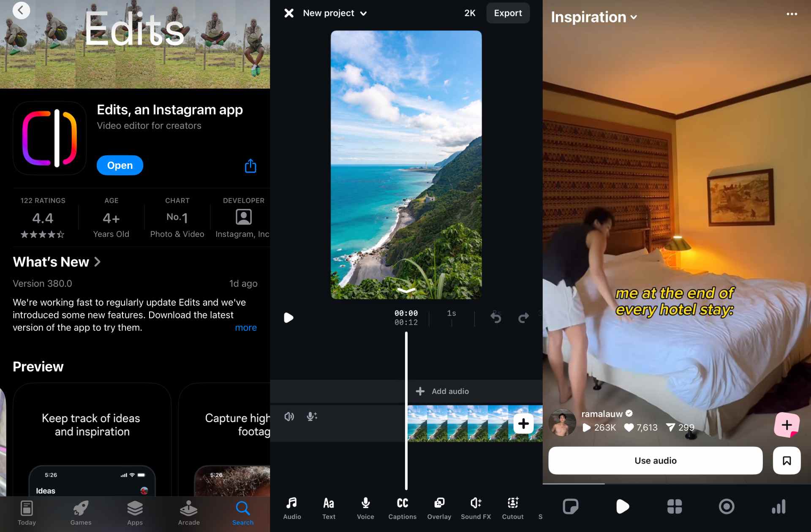The width and height of the screenshot is (811, 532).
Task: Select the Captions tool
Action: pyautogui.click(x=402, y=508)
